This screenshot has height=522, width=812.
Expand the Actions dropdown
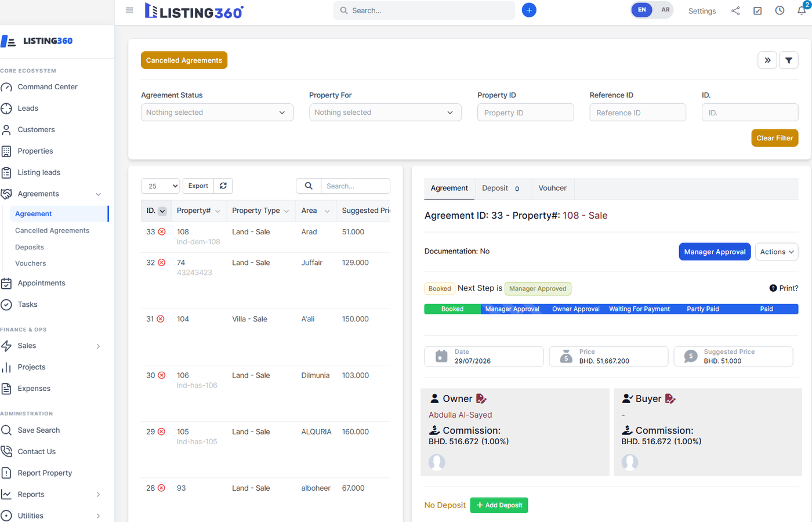coord(777,252)
